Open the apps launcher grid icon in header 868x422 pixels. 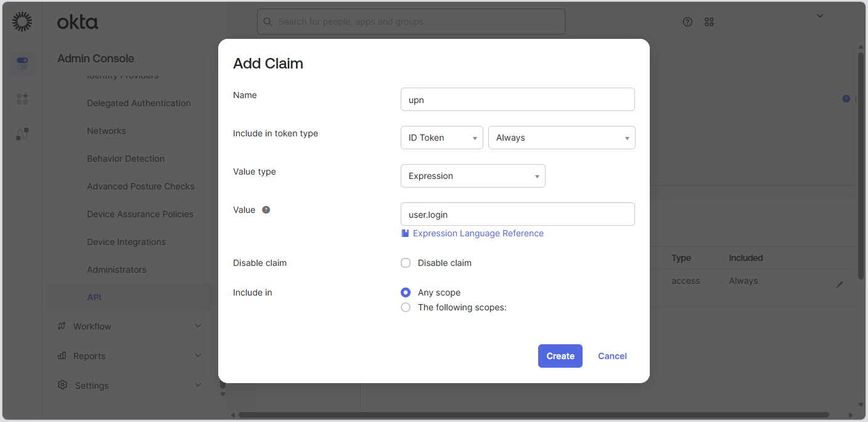[x=709, y=22]
